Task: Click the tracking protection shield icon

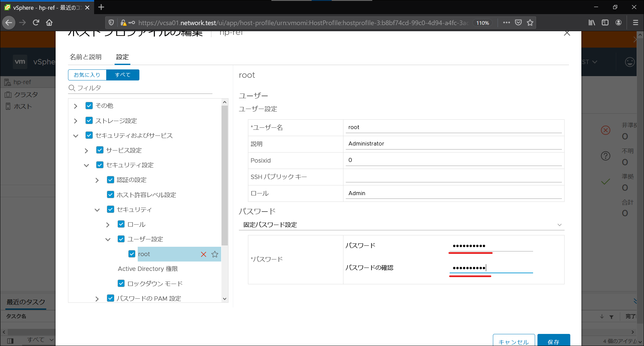Action: (x=111, y=22)
